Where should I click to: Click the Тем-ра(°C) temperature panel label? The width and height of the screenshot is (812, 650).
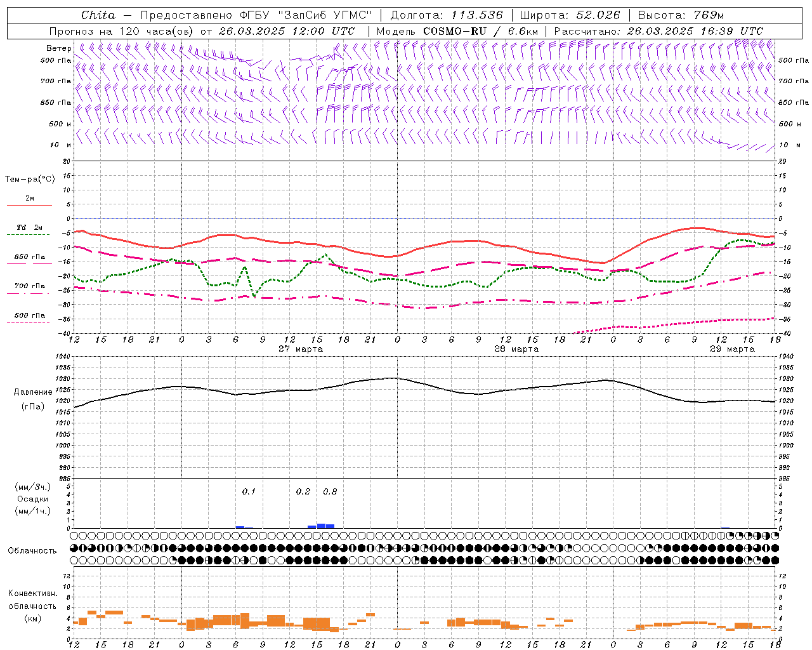[30, 180]
